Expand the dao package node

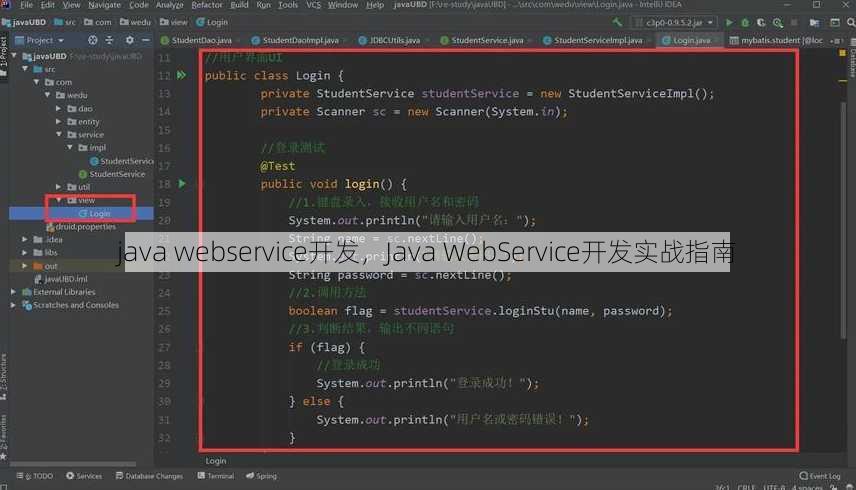58,108
